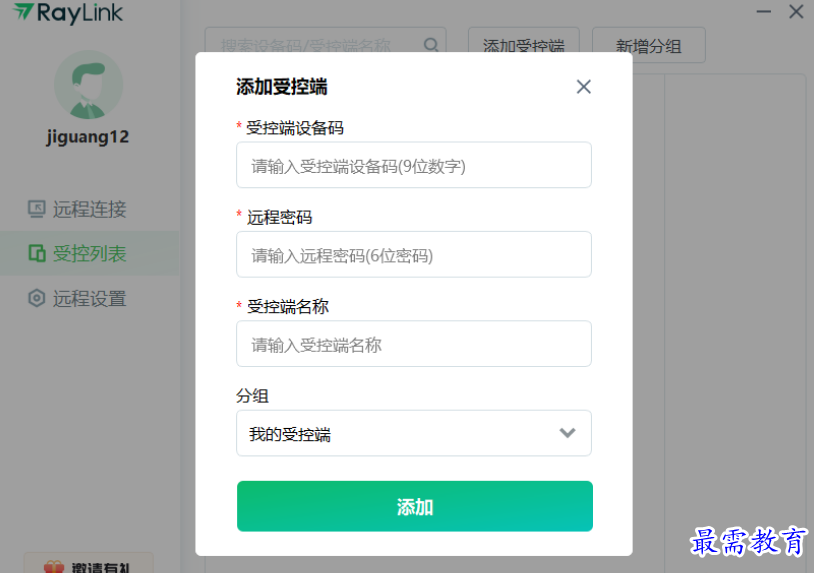Click the RayLink logo icon

click(x=22, y=12)
